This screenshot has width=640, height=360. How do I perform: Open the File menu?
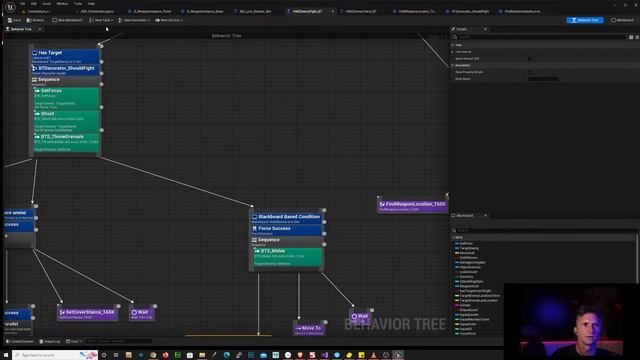tap(22, 4)
